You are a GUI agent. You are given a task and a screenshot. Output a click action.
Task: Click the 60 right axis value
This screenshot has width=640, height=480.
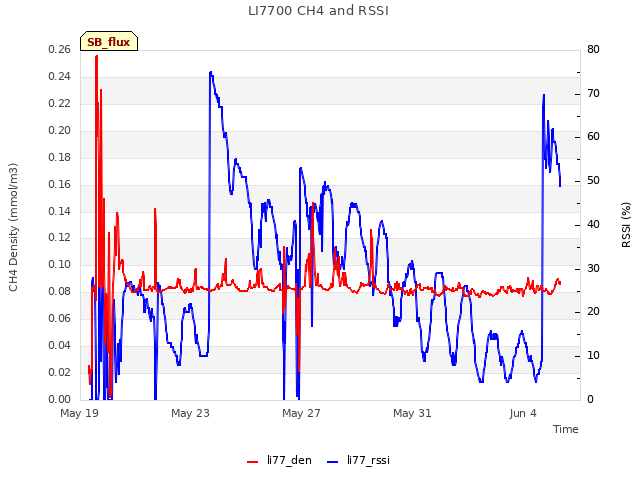click(593, 136)
